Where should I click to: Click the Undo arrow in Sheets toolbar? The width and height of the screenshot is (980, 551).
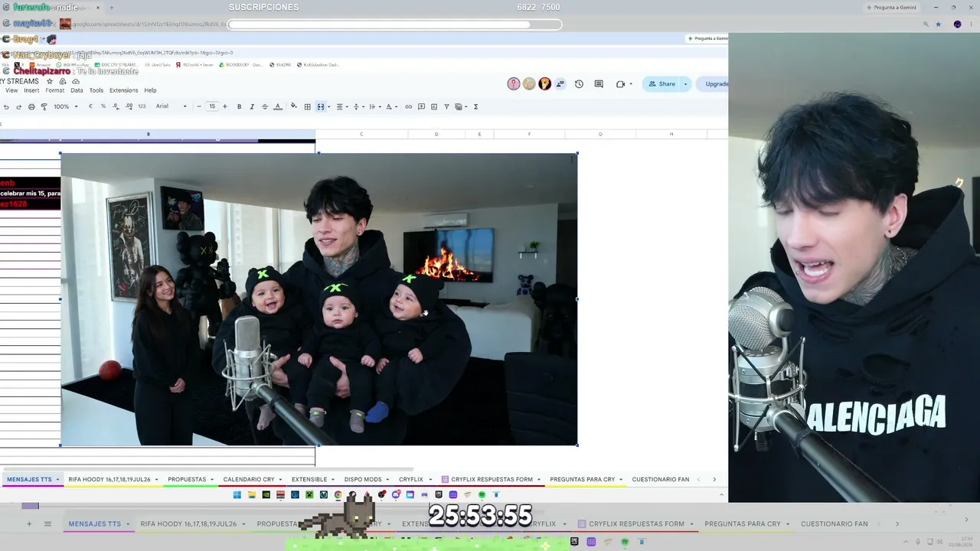coord(6,106)
